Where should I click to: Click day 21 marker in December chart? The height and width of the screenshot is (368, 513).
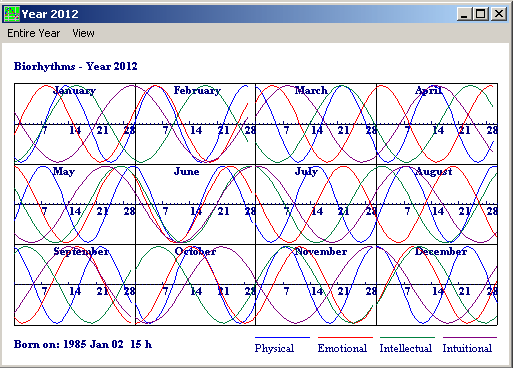coord(465,292)
